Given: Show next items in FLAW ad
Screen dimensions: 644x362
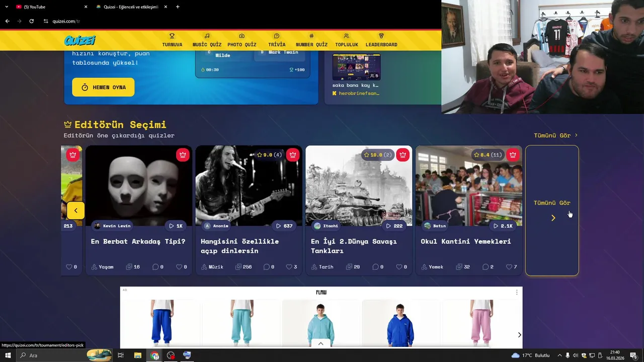Looking at the screenshot, I should [x=519, y=335].
